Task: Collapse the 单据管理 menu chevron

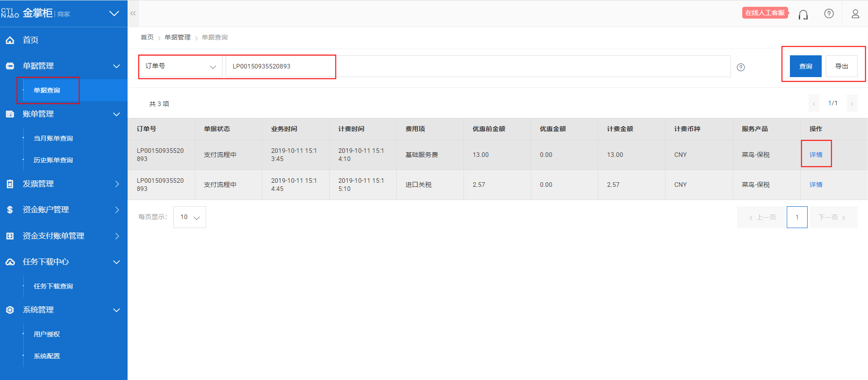Action: point(117,66)
